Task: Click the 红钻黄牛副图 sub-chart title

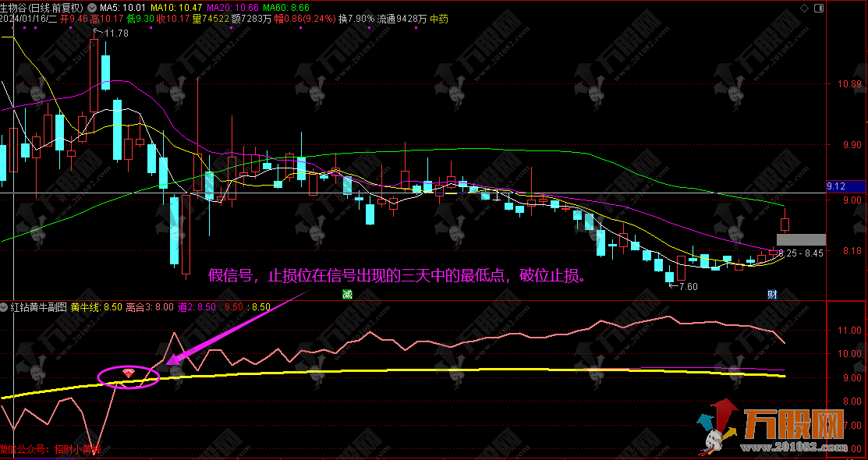Action: pos(38,306)
